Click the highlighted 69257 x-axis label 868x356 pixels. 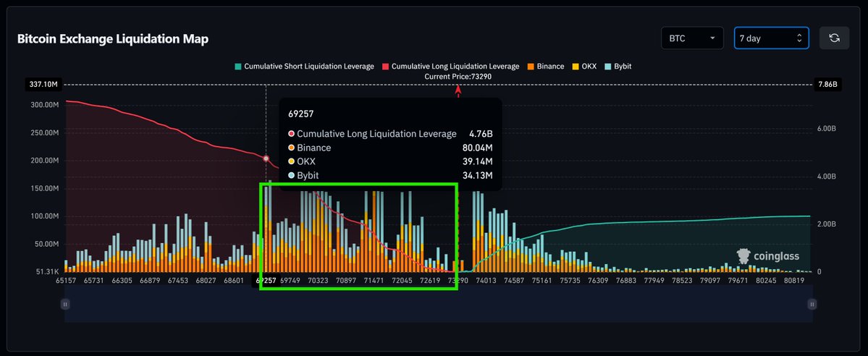[x=266, y=281]
